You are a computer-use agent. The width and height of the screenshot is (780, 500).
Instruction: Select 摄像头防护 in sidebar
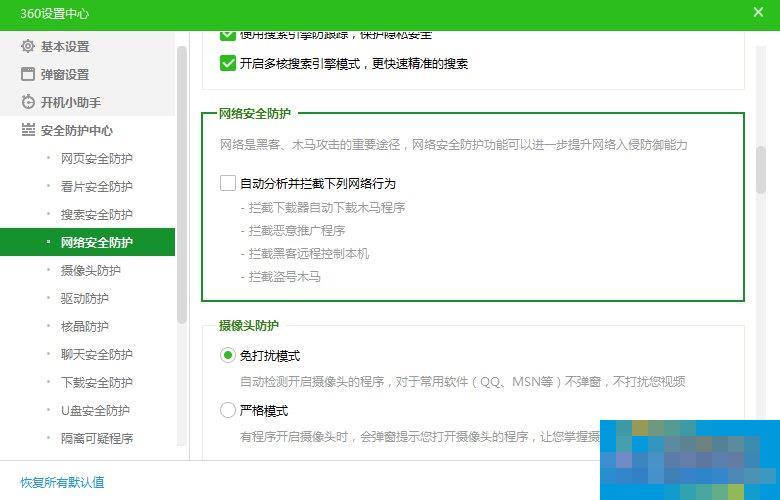(x=90, y=270)
